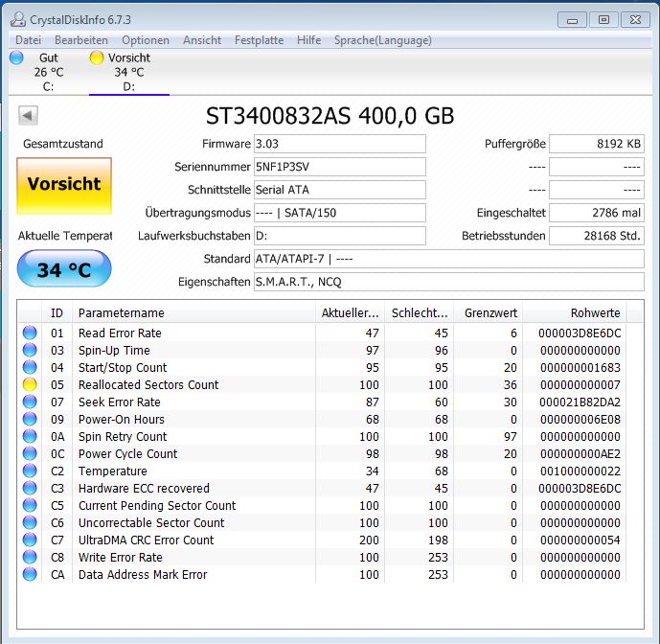The height and width of the screenshot is (644, 660).
Task: Click the Eingeschaltet field 2786 mal
Action: [597, 213]
